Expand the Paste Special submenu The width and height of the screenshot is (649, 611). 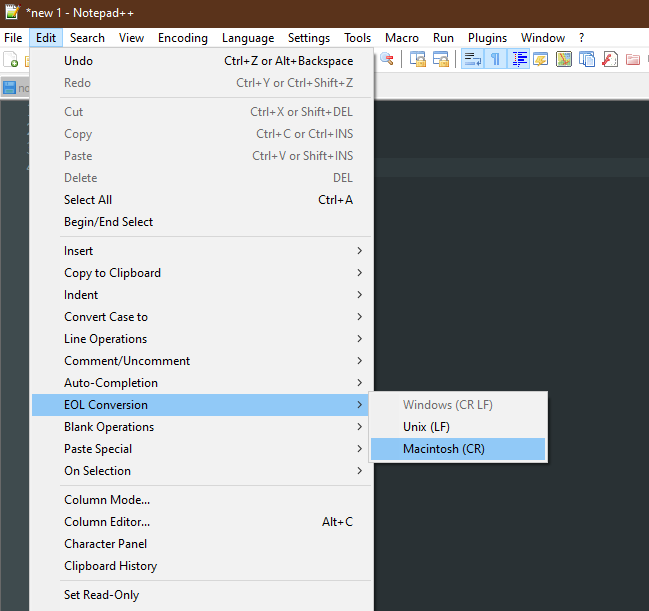[202, 449]
